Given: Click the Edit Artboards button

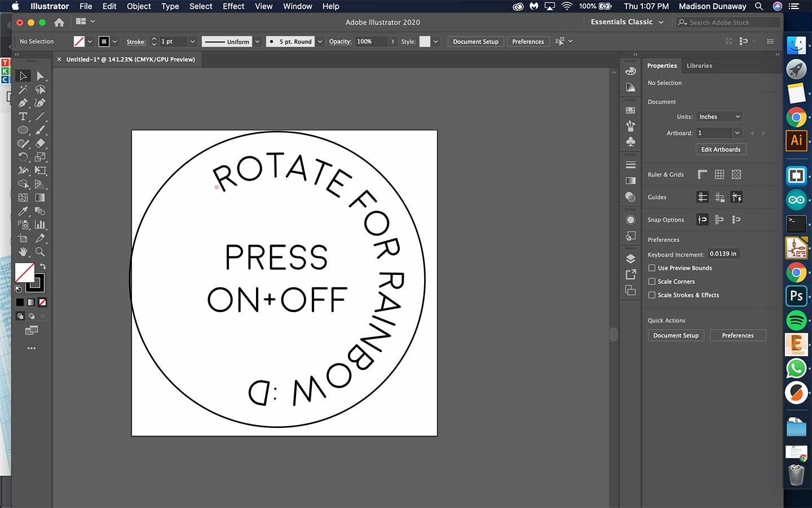Looking at the screenshot, I should pos(721,150).
